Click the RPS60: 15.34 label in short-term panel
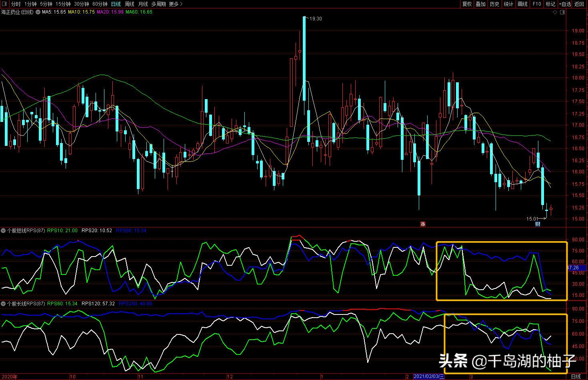 click(131, 231)
